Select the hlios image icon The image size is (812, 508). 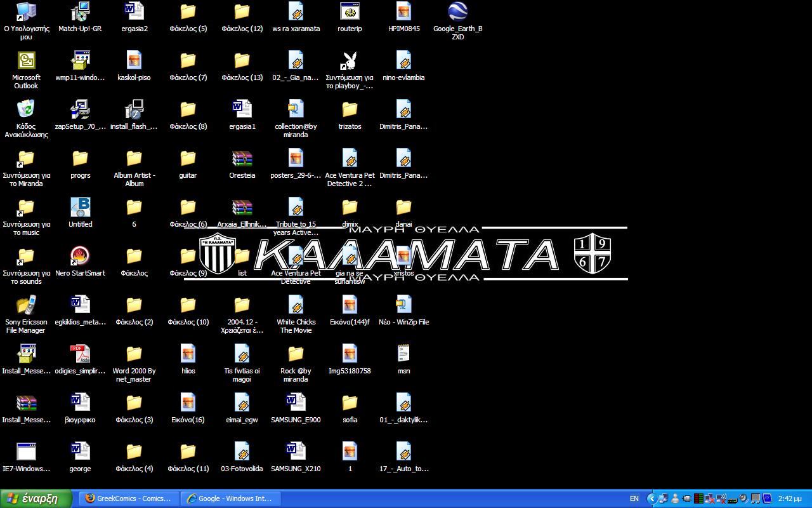188,354
